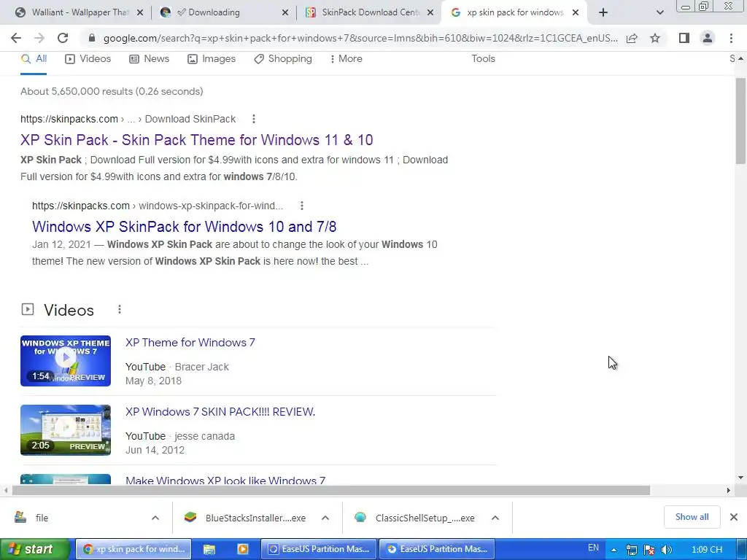Play the XP Windows 7 SKIN PACK thumbnail
Screen dimensions: 747x560
pos(66,430)
